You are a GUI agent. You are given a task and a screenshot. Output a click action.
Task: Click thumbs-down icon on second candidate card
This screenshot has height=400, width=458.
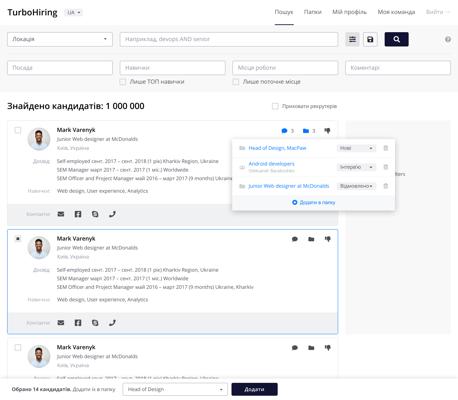coord(328,239)
